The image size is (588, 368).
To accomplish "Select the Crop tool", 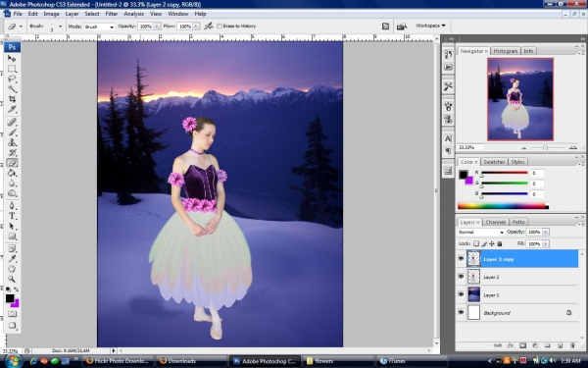I will click(x=12, y=99).
